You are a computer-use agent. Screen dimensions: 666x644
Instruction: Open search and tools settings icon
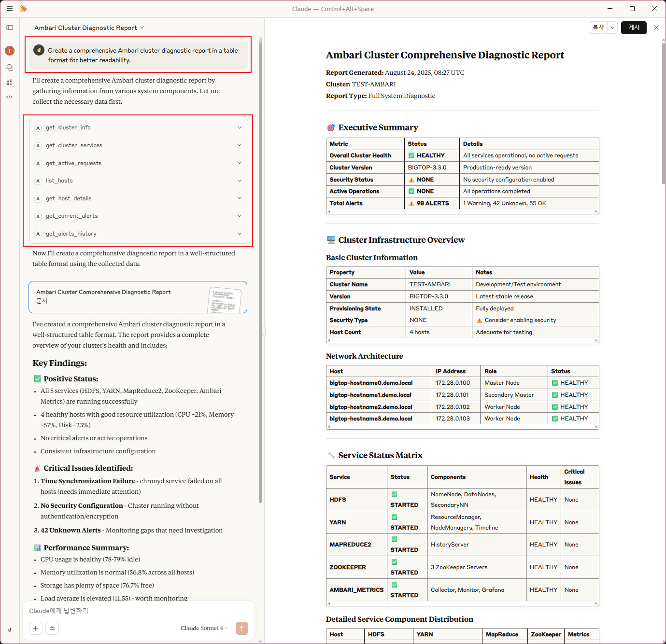pos(52,628)
